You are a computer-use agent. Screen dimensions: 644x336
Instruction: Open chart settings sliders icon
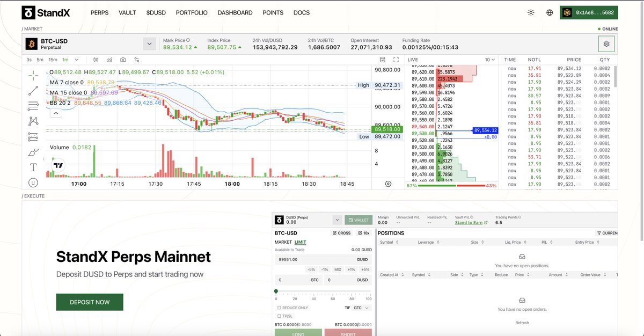pyautogui.click(x=137, y=60)
